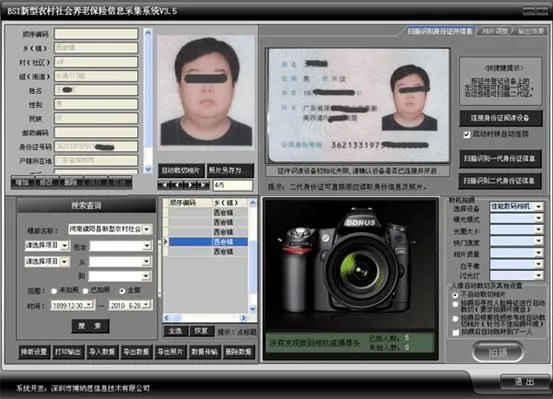The image size is (553, 399).
Task: Click 连接身份证阅读设备 button
Action: 500,118
